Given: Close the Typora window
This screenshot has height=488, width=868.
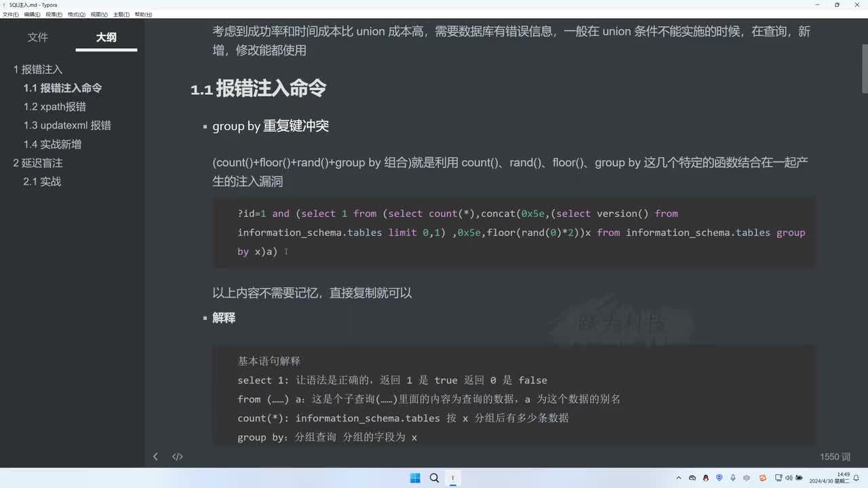Looking at the screenshot, I should click(x=857, y=5).
